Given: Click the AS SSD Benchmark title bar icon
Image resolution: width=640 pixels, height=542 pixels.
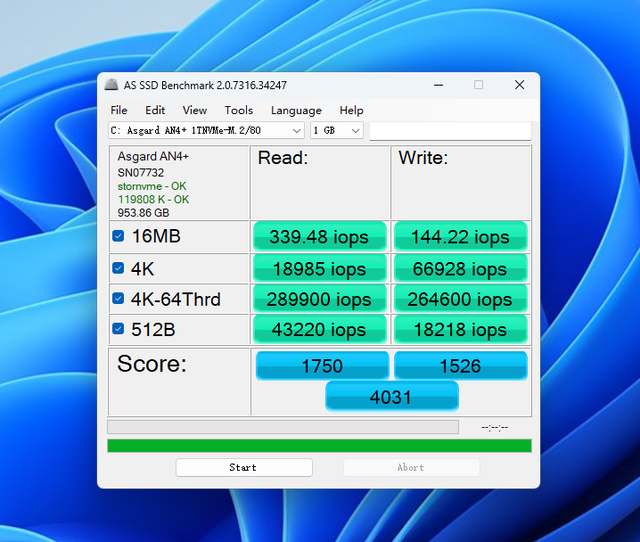Looking at the screenshot, I should (111, 85).
